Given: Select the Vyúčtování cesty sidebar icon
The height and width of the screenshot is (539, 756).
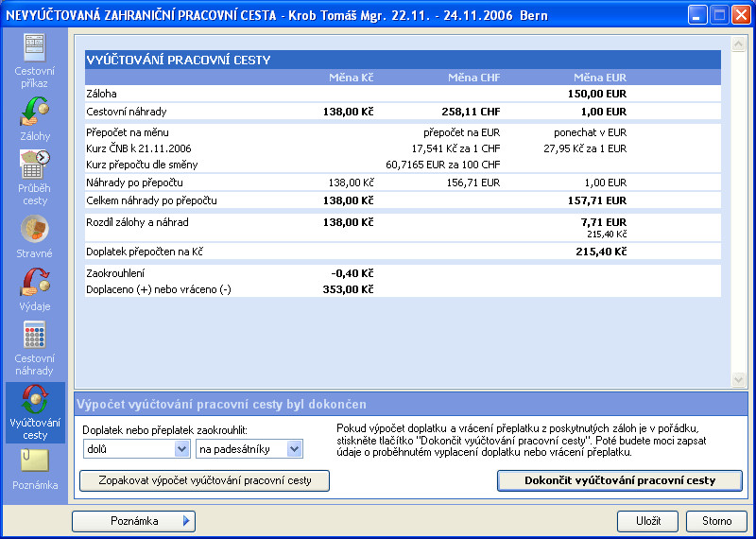Looking at the screenshot, I should tap(35, 412).
